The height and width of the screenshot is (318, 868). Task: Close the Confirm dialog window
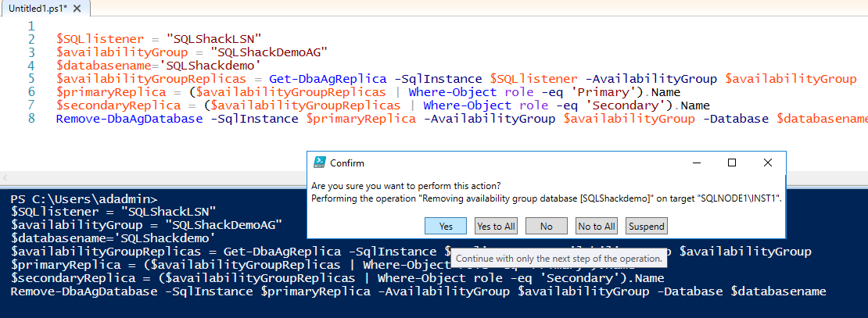coord(768,163)
